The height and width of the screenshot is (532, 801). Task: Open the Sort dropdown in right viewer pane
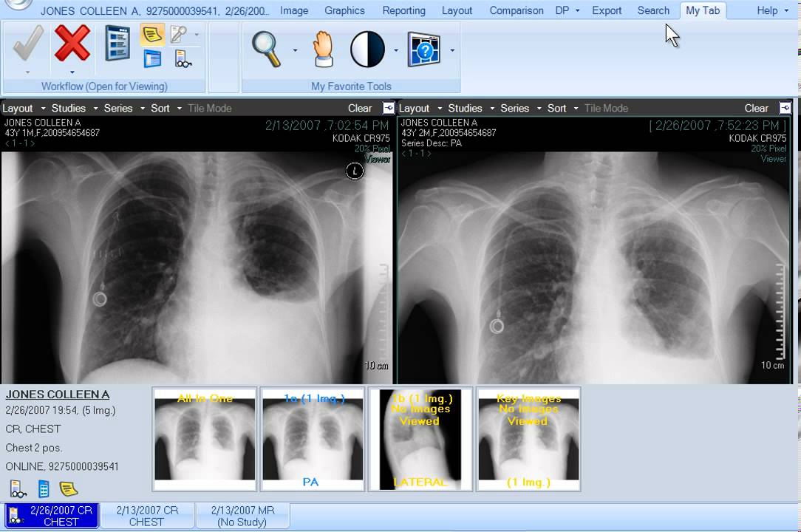coord(562,109)
